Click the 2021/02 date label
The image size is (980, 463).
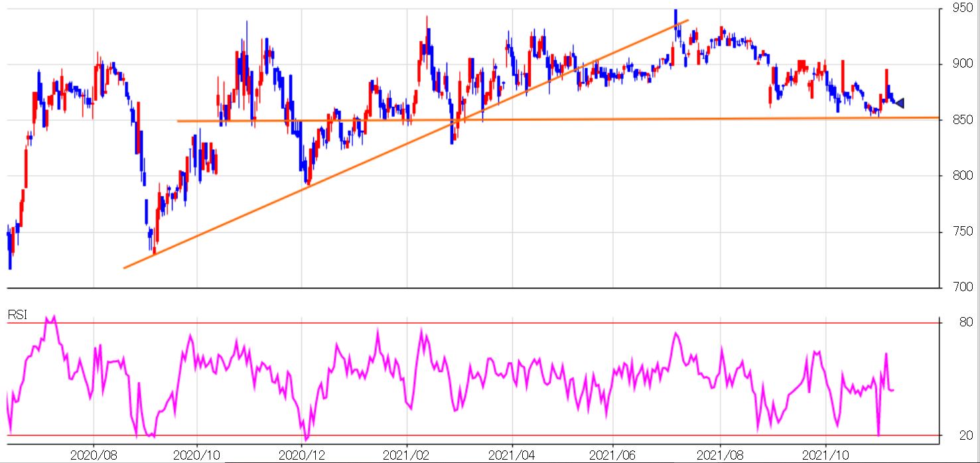[407, 455]
